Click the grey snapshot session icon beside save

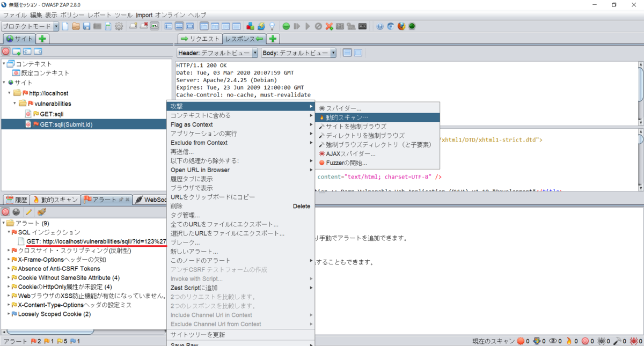click(97, 26)
